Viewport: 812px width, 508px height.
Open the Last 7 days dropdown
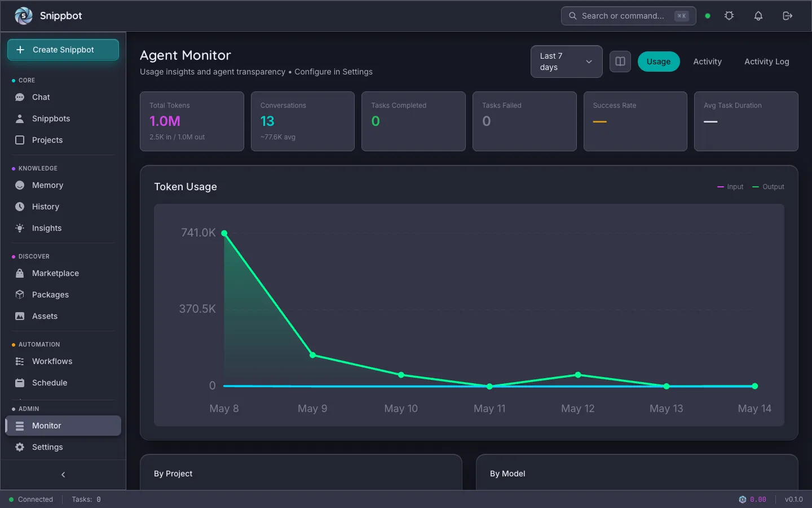pyautogui.click(x=567, y=62)
